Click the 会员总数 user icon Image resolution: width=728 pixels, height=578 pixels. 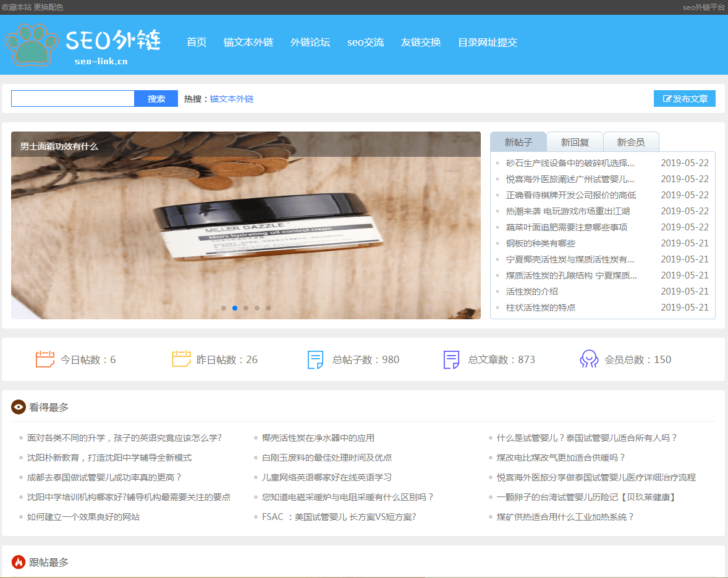(x=589, y=359)
